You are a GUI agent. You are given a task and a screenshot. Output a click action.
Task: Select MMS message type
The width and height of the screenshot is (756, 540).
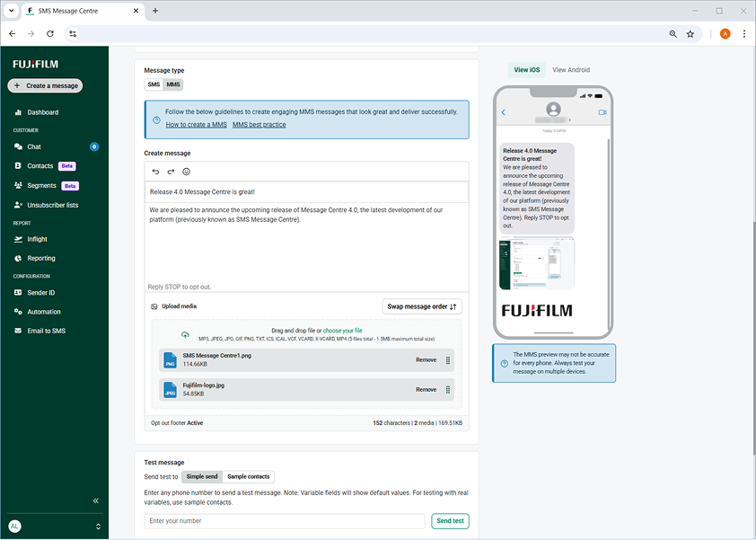[x=173, y=84]
